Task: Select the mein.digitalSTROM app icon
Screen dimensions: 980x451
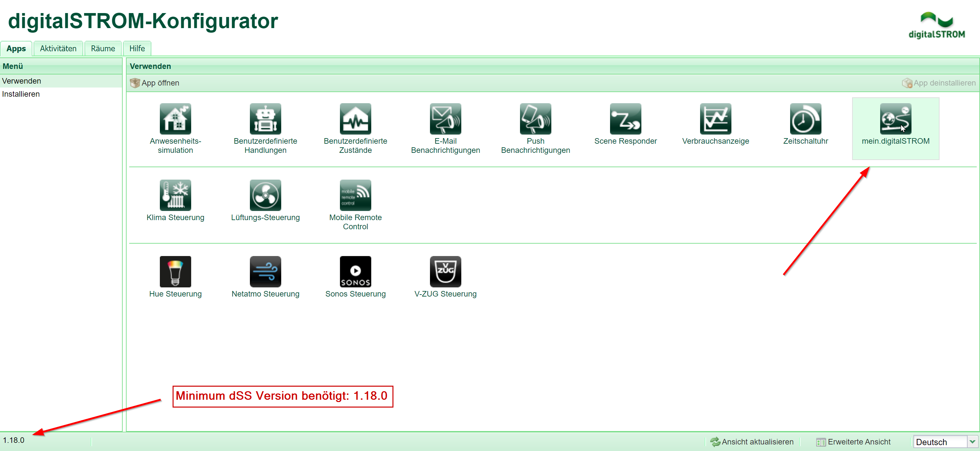Action: point(896,119)
